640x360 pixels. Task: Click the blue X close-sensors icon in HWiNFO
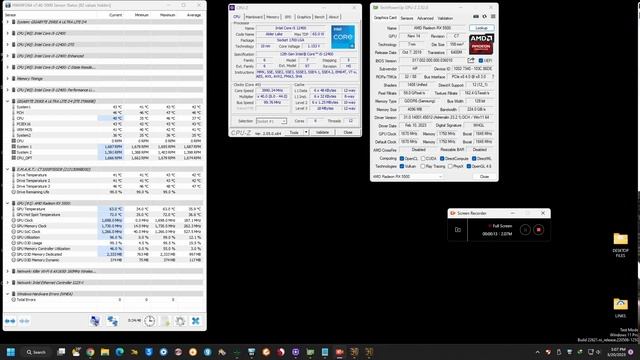point(196,321)
